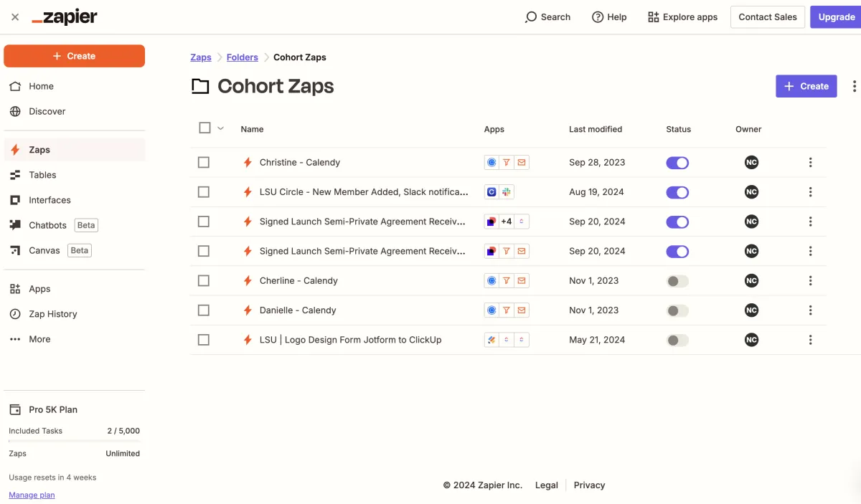Image resolution: width=861 pixels, height=504 pixels.
Task: Click the Zaps breadcrumb link
Action: 201,57
